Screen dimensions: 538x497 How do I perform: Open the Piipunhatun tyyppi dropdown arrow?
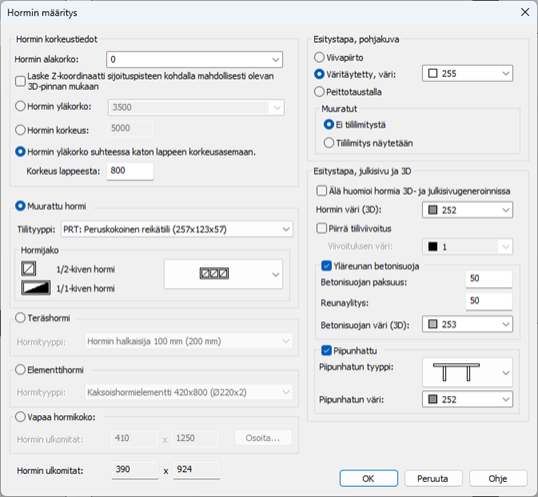(x=505, y=373)
